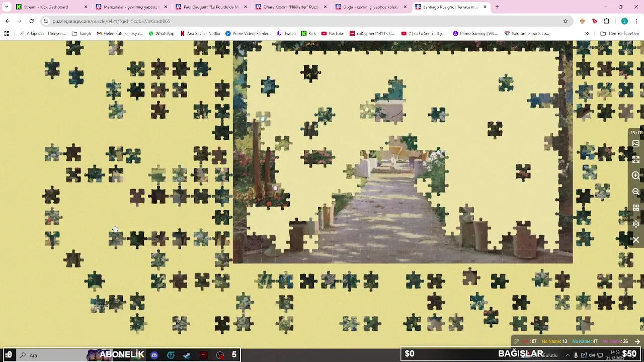Screen dimensions: 644x362
Task: Open a new browser tab
Action: pos(497,7)
